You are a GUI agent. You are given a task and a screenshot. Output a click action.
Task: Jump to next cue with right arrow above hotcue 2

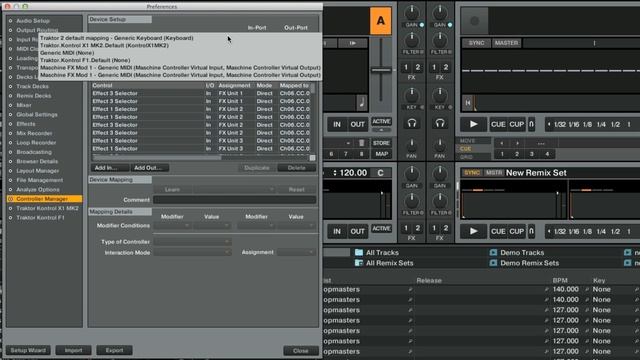pyautogui.click(x=517, y=143)
